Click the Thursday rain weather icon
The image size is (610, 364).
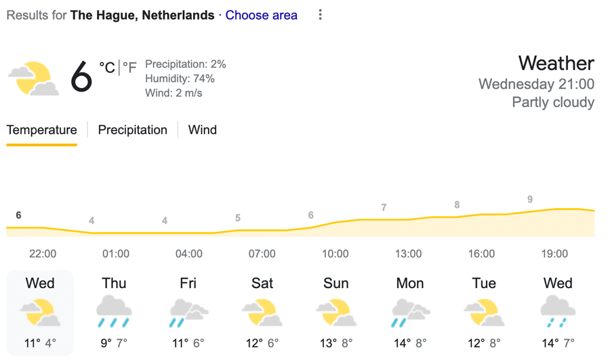point(114,311)
